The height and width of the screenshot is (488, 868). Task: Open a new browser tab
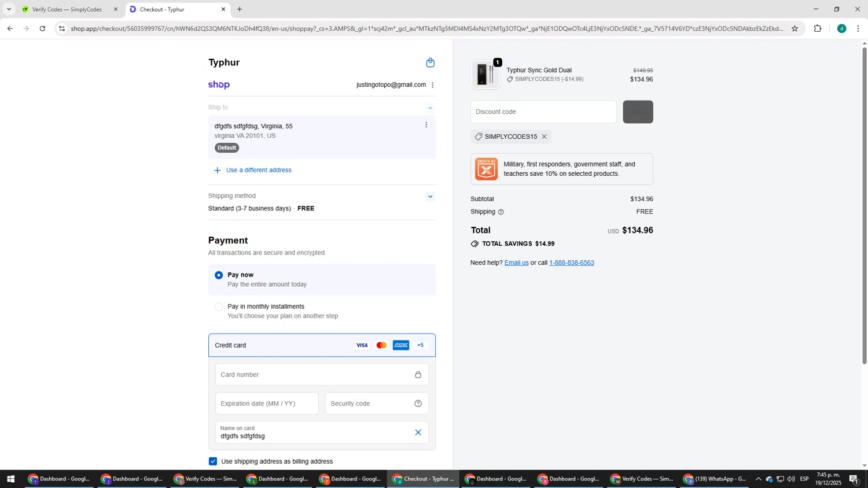pos(240,9)
